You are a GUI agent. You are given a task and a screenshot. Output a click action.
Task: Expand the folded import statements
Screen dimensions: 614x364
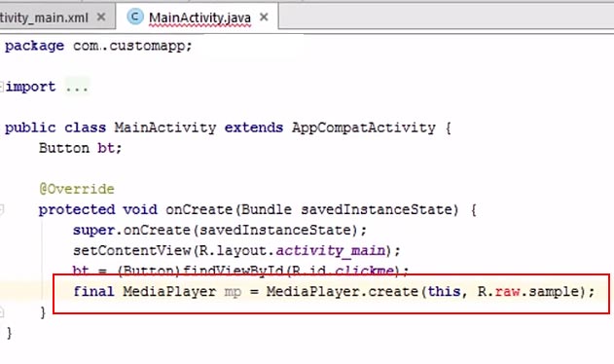(x=2, y=87)
